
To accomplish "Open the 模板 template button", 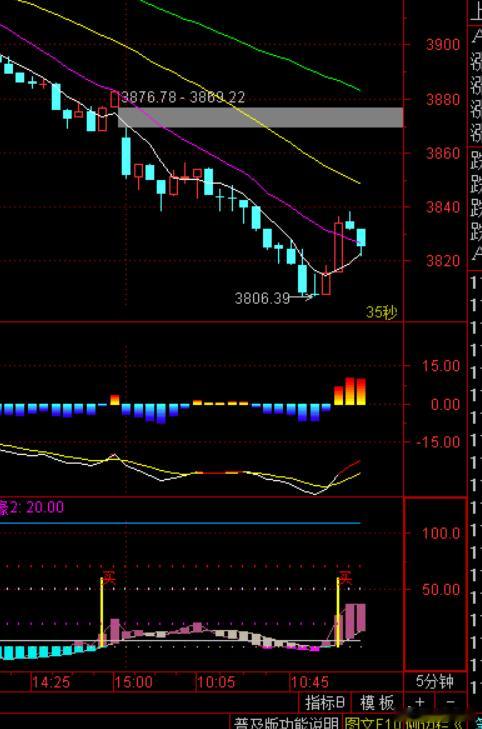I will coord(377,702).
